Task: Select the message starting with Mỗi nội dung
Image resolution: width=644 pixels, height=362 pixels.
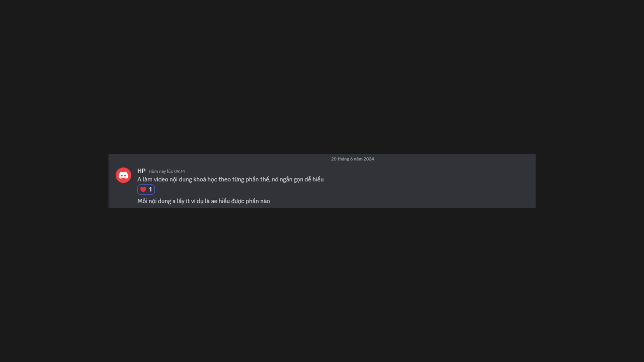Action: point(204,201)
